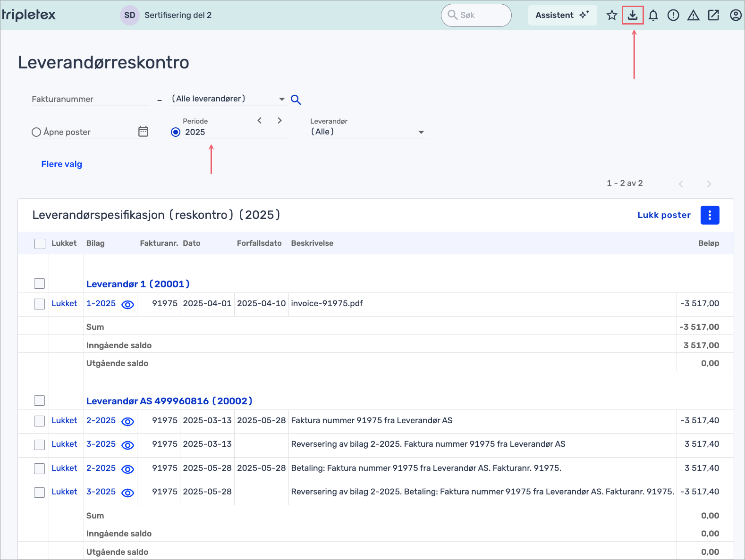The width and height of the screenshot is (745, 560).
Task: Tick the checkbox for Leverandør 1 (20001)
Action: [x=40, y=284]
